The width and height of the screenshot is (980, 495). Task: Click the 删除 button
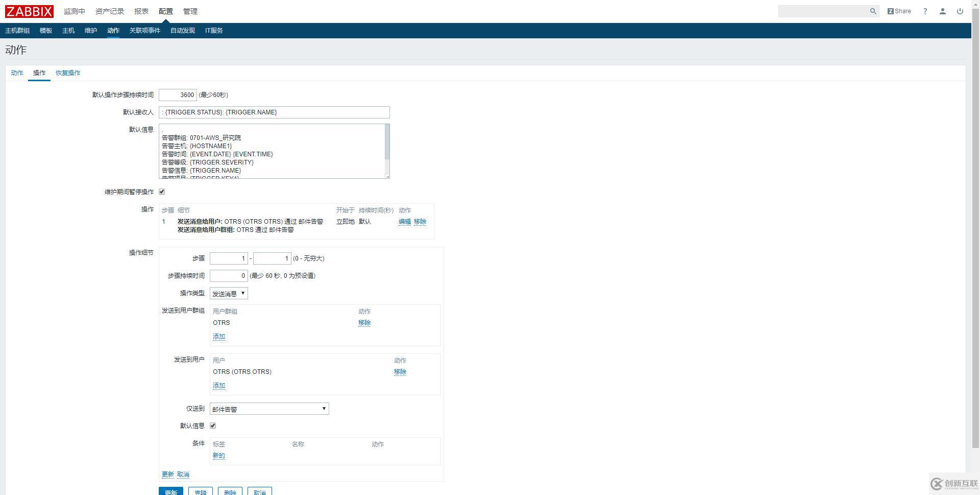230,491
